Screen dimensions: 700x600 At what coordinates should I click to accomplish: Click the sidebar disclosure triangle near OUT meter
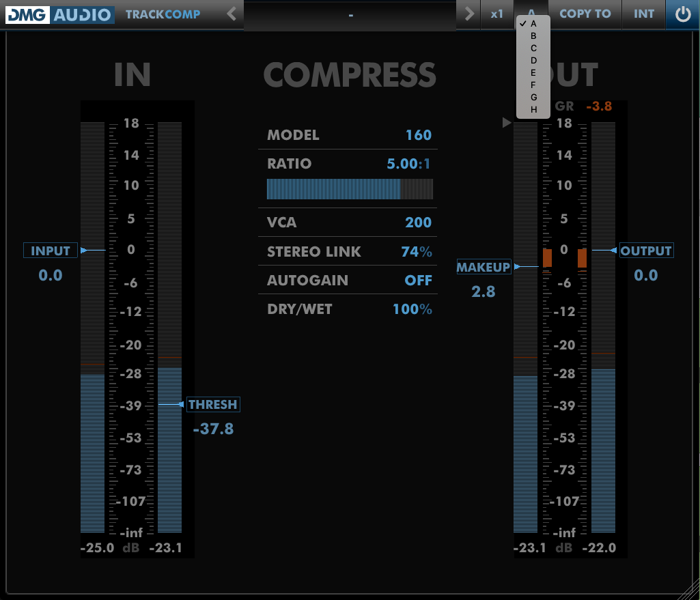pos(506,122)
